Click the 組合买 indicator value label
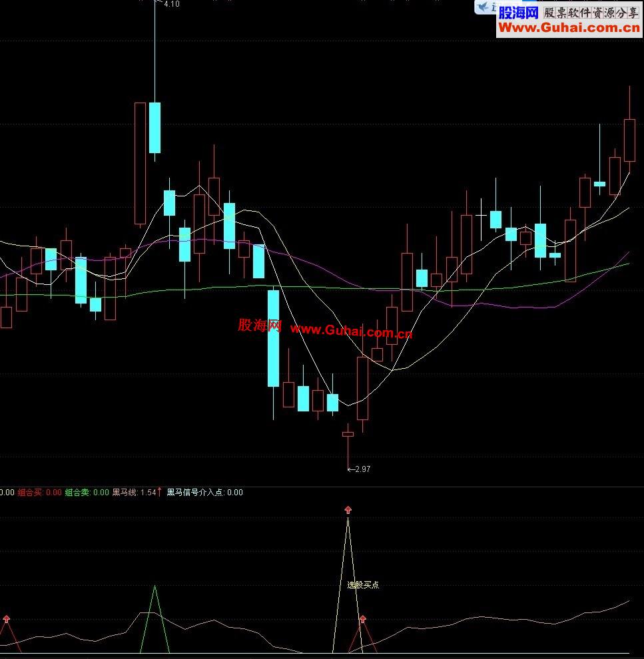 point(39,492)
